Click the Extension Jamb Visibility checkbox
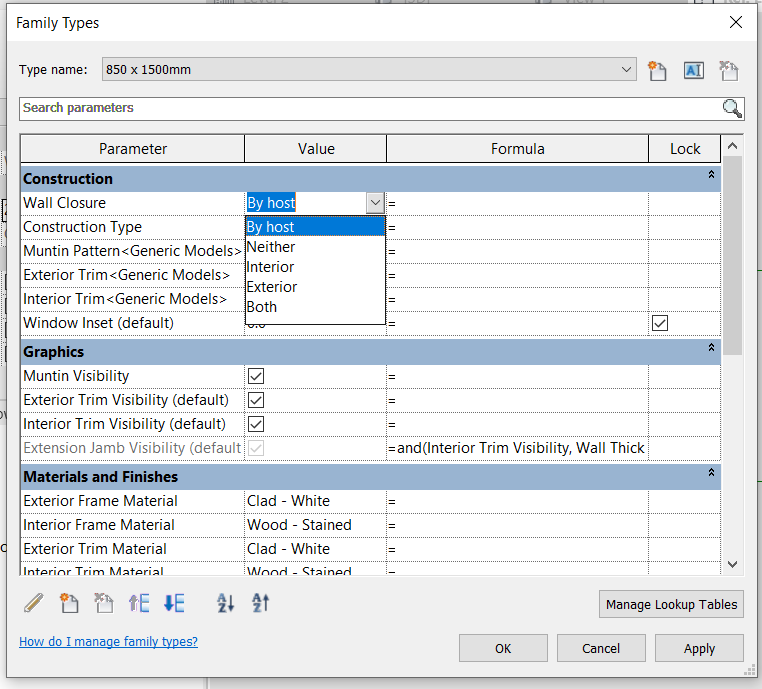Screen dimensions: 762x689 [x=256, y=448]
